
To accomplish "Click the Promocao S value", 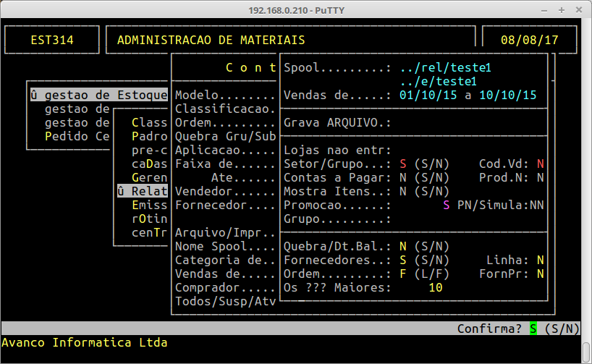I will [x=447, y=206].
